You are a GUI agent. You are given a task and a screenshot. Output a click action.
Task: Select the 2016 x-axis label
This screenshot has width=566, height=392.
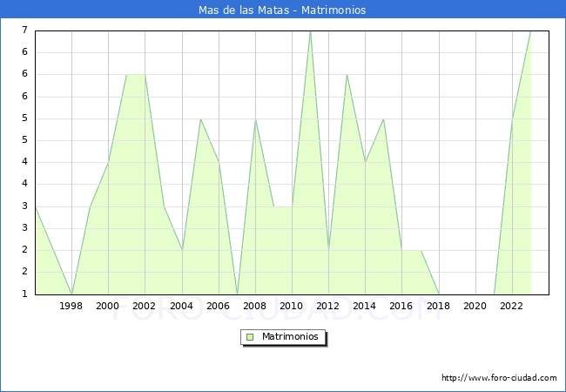pyautogui.click(x=401, y=306)
